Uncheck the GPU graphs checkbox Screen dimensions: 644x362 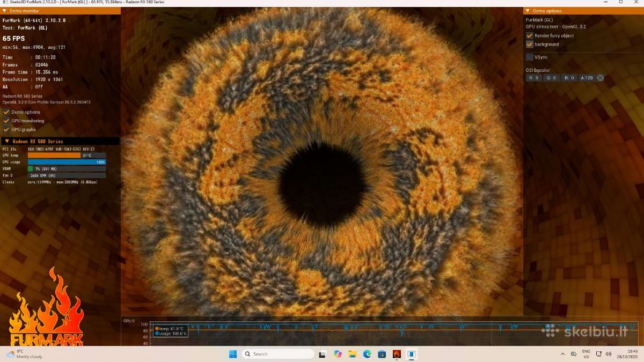click(x=6, y=129)
